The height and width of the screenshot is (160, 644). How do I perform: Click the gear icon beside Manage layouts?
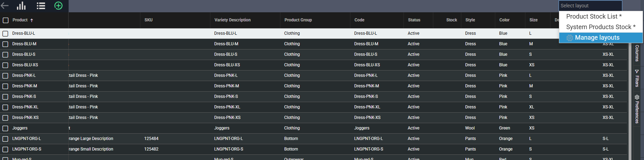[569, 38]
